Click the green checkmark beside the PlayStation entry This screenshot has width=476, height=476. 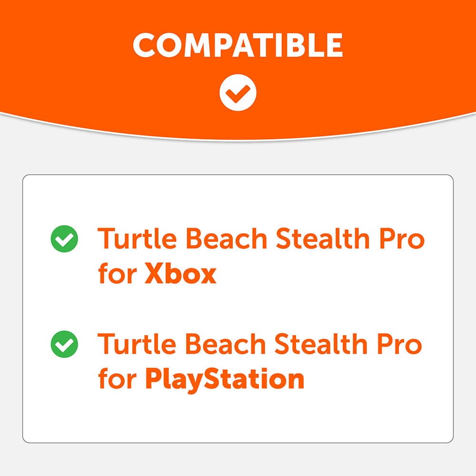point(64,344)
